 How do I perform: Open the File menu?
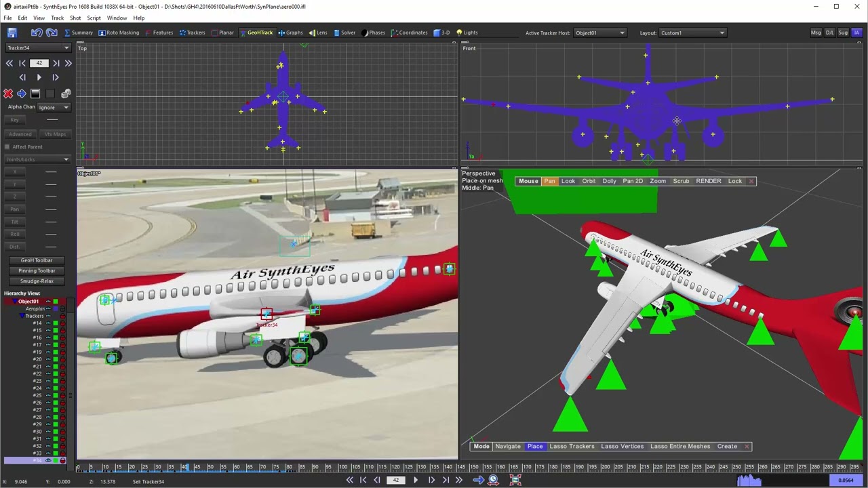click(8, 18)
